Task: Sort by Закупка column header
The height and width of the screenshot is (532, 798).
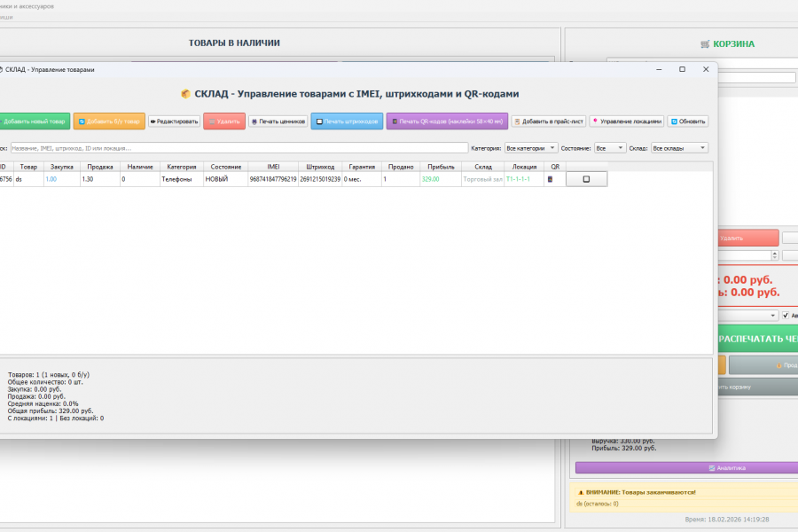Action: [61, 167]
